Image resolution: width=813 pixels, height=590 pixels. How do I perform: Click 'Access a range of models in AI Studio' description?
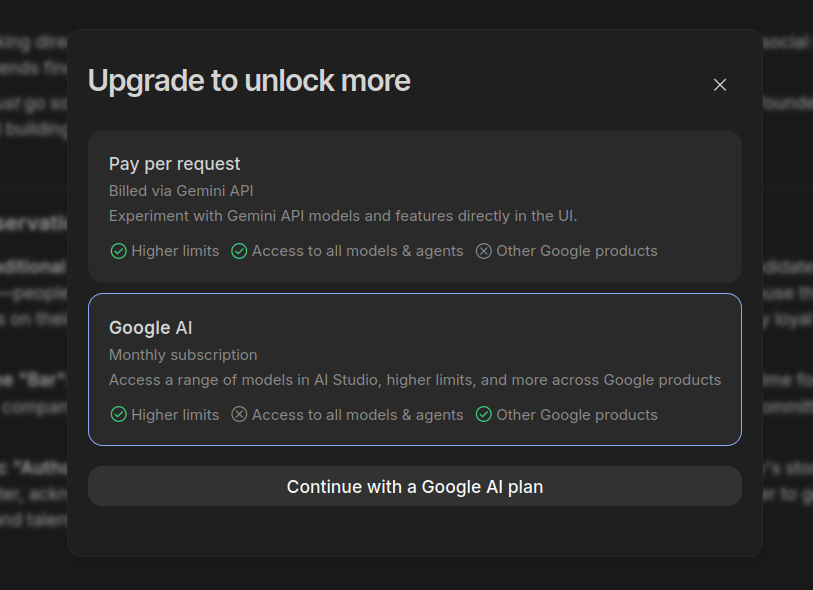(x=415, y=380)
